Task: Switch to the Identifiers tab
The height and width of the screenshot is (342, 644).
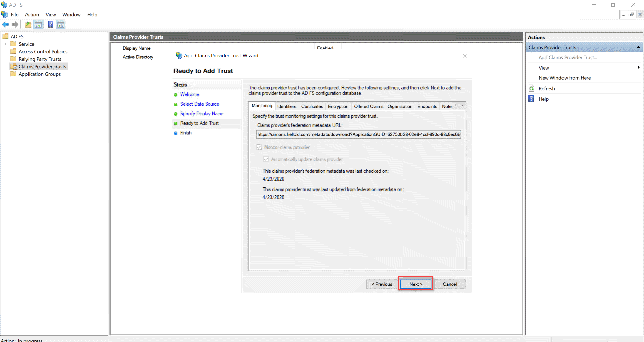Action: tap(287, 106)
